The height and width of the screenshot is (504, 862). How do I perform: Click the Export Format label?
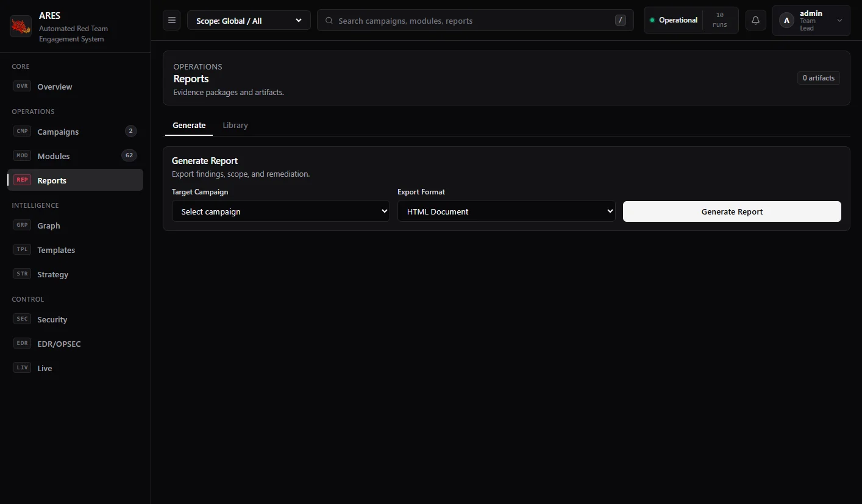click(x=421, y=192)
